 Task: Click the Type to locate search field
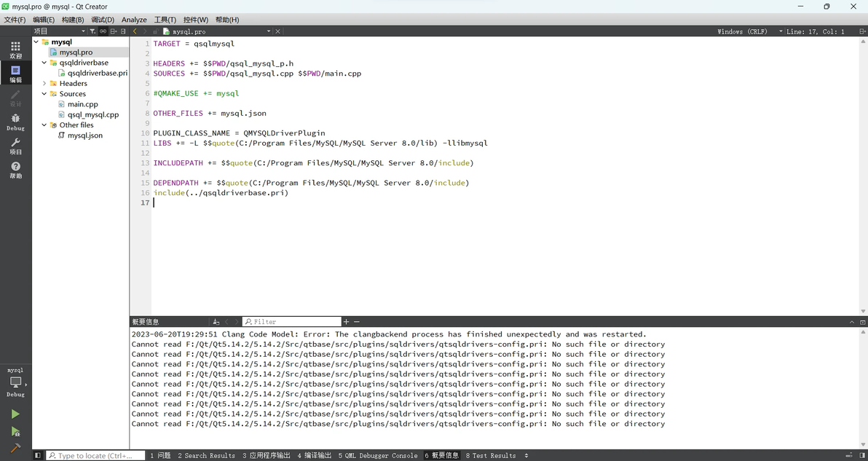pyautogui.click(x=95, y=455)
